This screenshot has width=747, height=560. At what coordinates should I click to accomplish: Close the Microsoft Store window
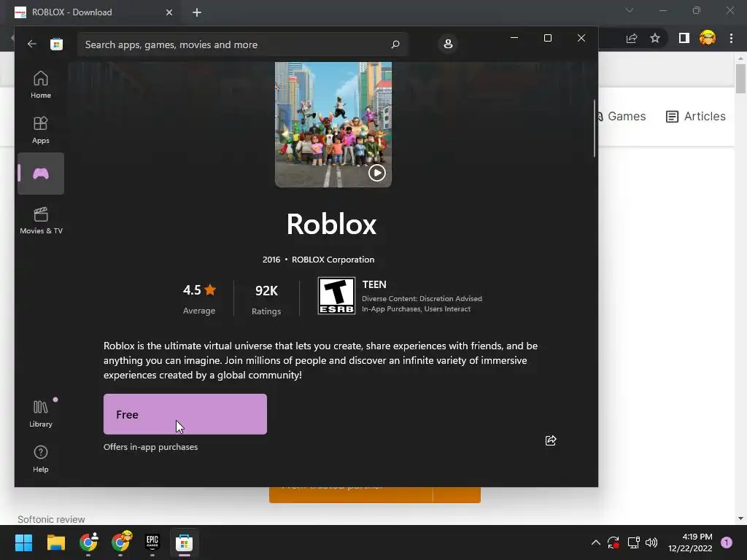pyautogui.click(x=581, y=38)
